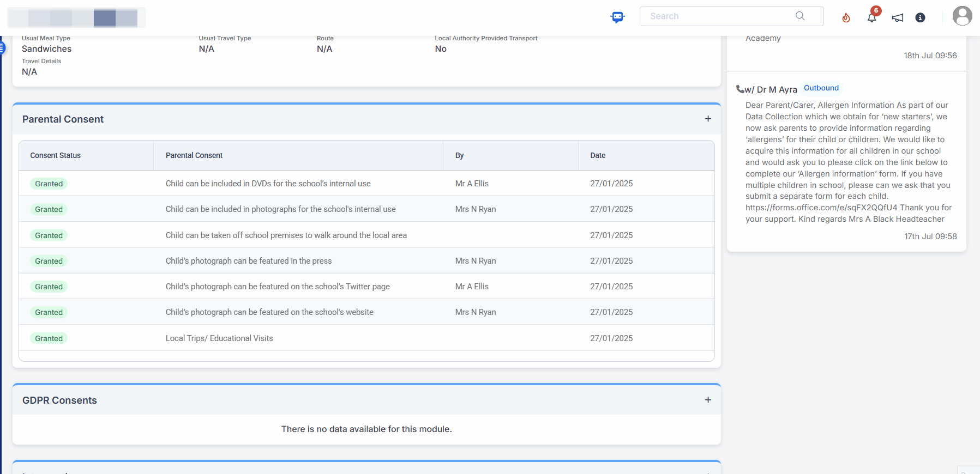Open the user profile avatar
Image resolution: width=980 pixels, height=474 pixels.
(962, 16)
